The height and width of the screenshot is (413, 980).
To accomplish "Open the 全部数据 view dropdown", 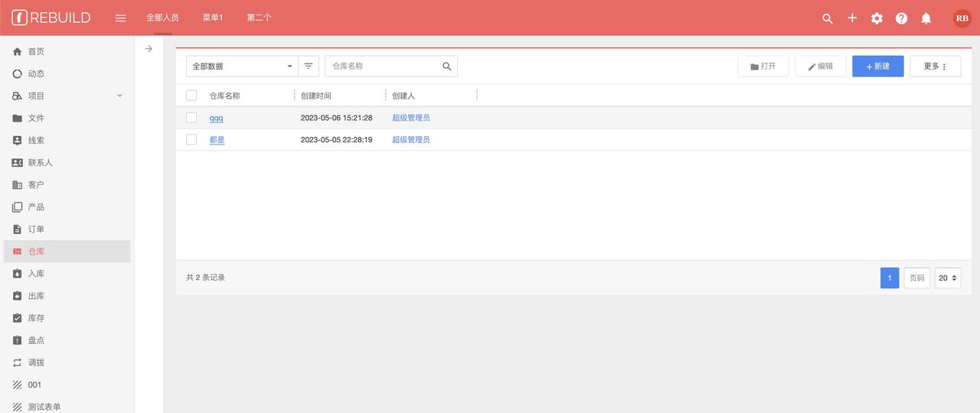I will 241,67.
